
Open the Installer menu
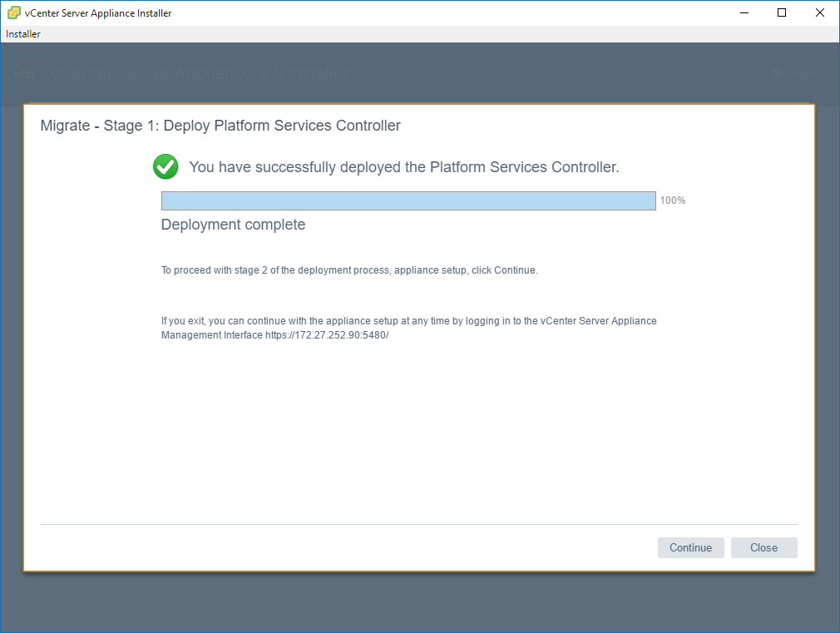(23, 34)
